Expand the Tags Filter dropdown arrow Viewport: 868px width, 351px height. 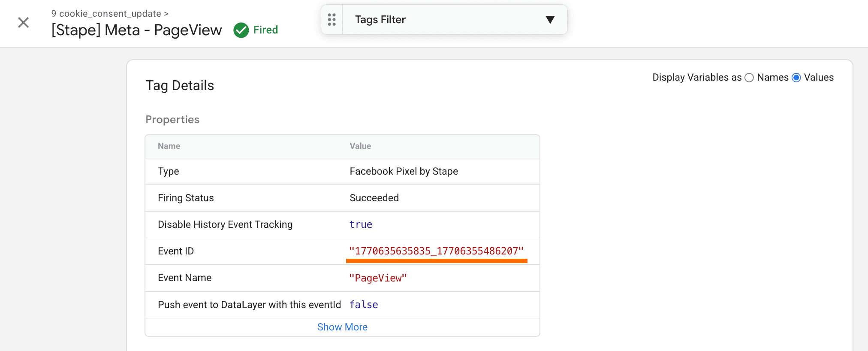pos(550,20)
